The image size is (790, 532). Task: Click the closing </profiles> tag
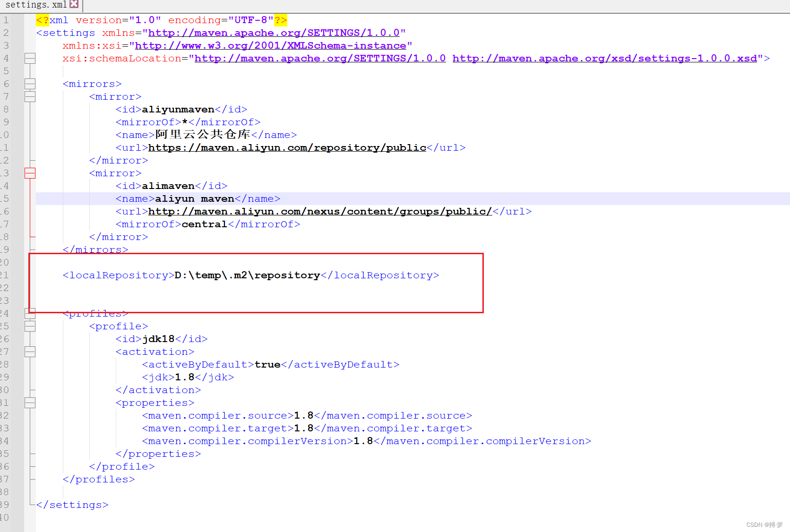click(x=99, y=480)
